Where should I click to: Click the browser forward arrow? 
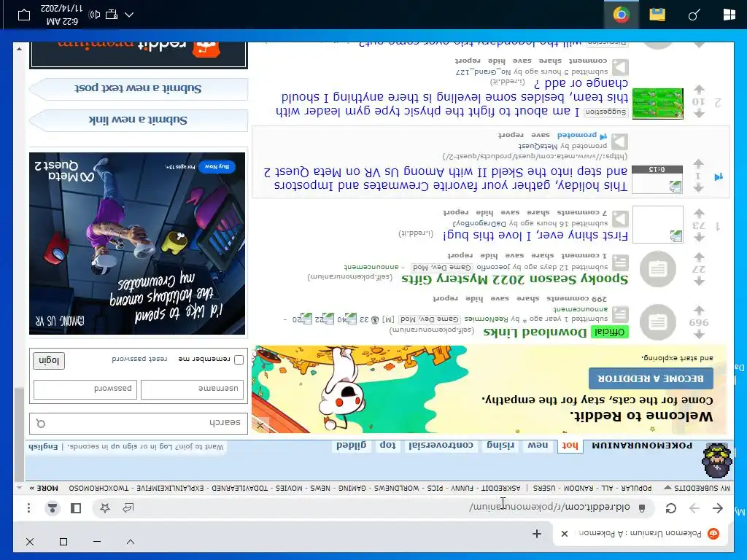pyautogui.click(x=694, y=508)
